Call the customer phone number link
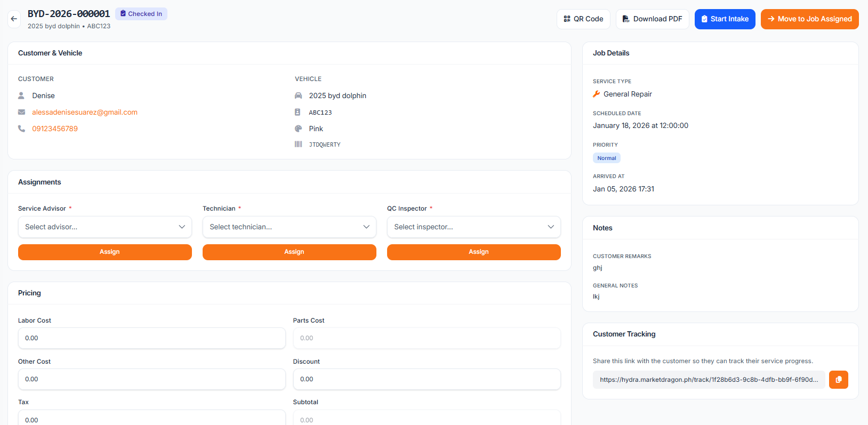This screenshot has height=425, width=868. click(x=55, y=129)
